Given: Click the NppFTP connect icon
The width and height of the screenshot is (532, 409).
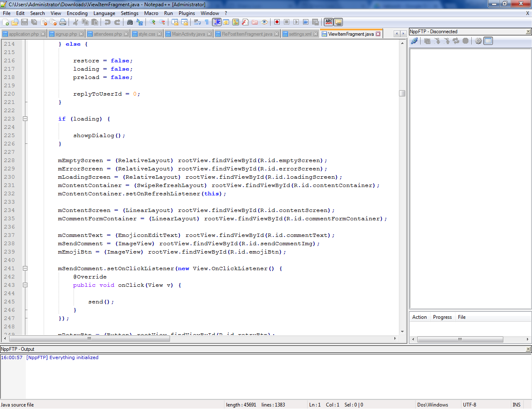Looking at the screenshot, I should 414,41.
